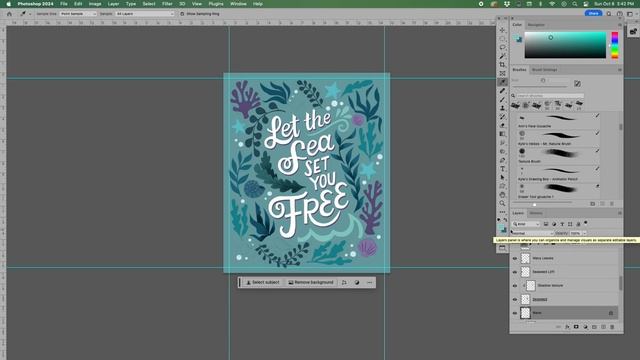Select the Clone Stamp tool
The image size is (640, 360).
[502, 108]
